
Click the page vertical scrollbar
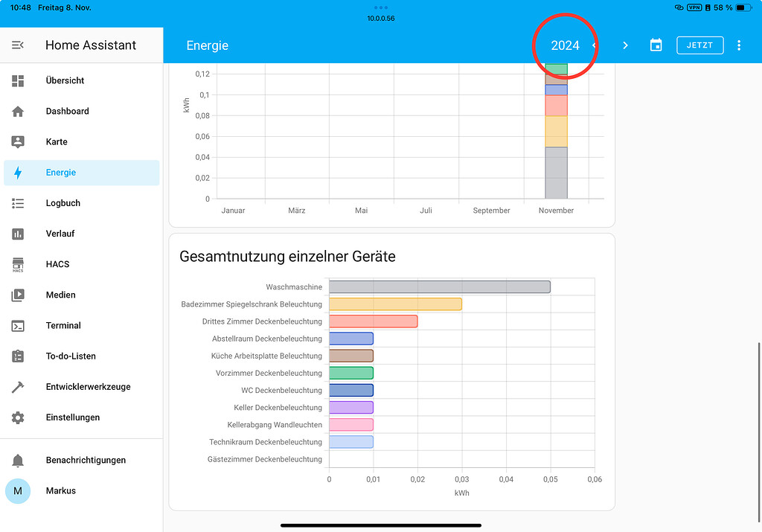pos(759,432)
